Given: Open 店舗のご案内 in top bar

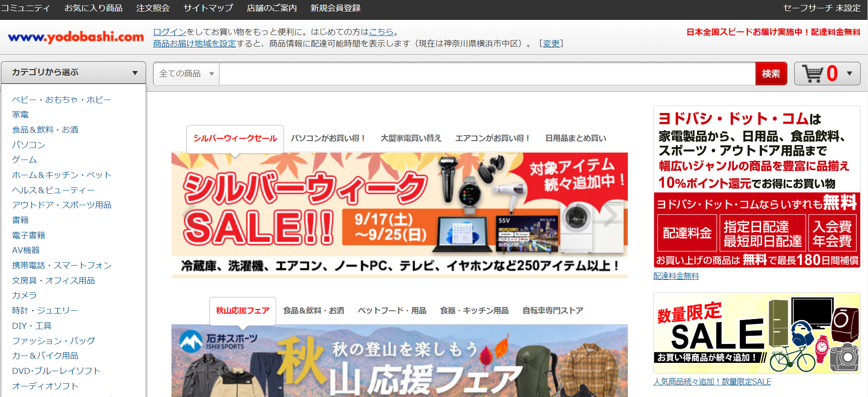Looking at the screenshot, I should (272, 8).
